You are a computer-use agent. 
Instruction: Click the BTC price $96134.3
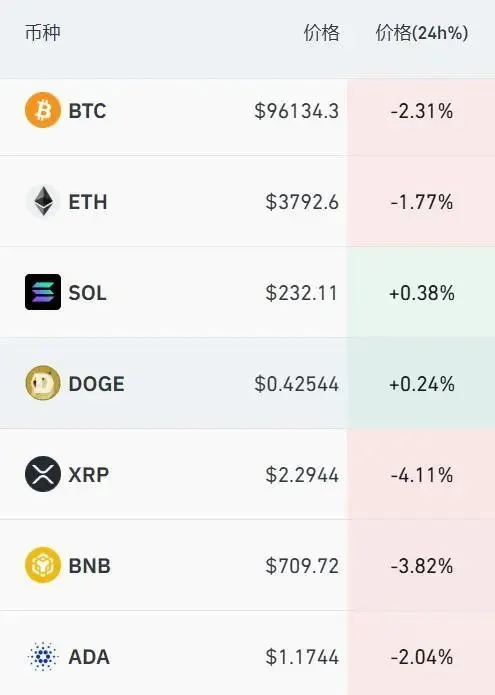click(296, 111)
